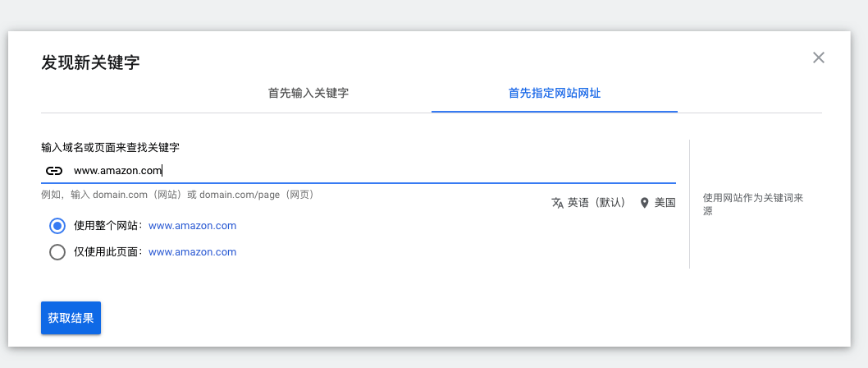868x368 pixels.
Task: Click the location pin icon
Action: coord(644,203)
